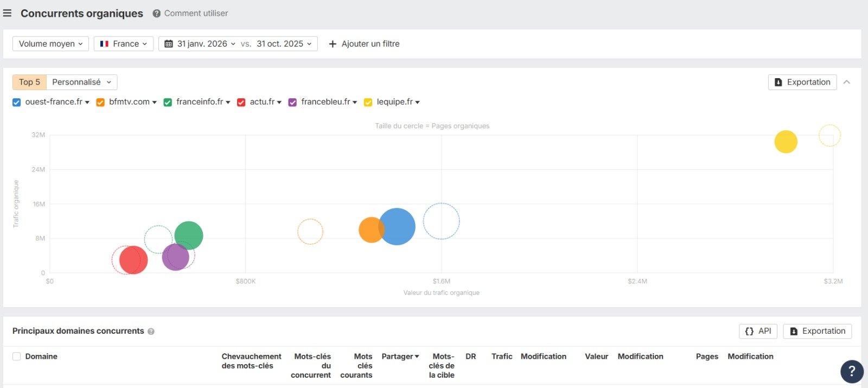This screenshot has height=388, width=868.
Task: Toggle the bfmtv.com series checkbox
Action: [100, 102]
